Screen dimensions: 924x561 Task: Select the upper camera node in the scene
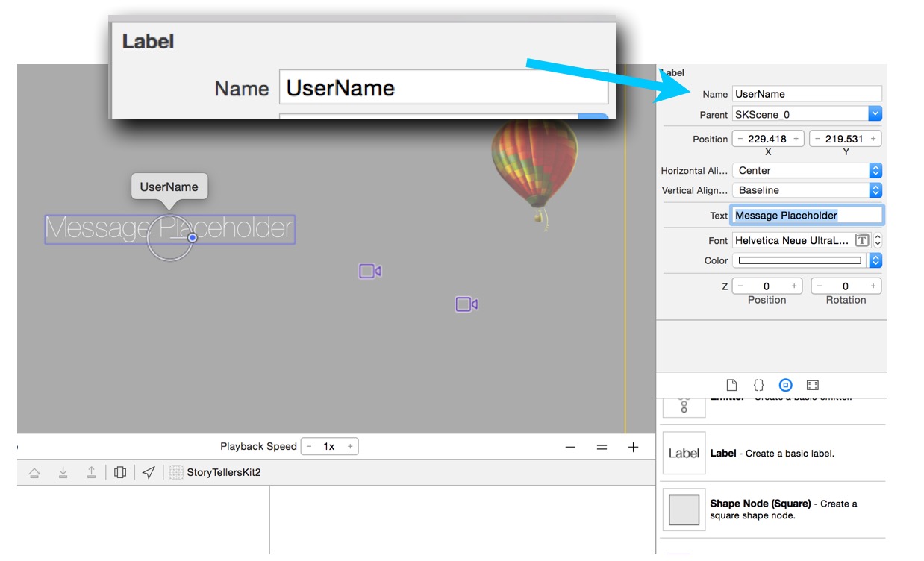pyautogui.click(x=369, y=271)
